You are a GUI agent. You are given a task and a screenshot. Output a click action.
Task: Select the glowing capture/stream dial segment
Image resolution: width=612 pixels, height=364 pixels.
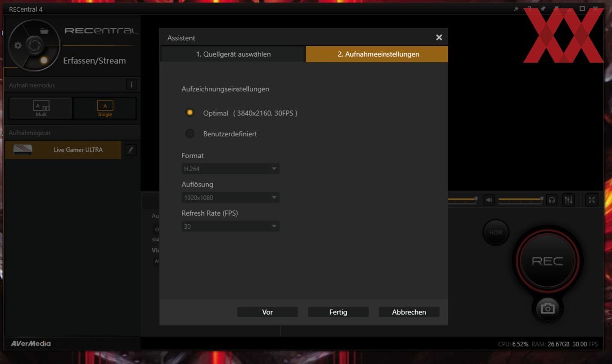(44, 60)
